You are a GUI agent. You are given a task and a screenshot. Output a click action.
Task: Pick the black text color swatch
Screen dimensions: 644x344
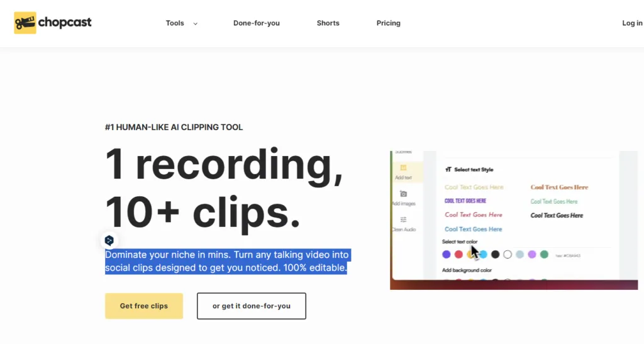[496, 255]
